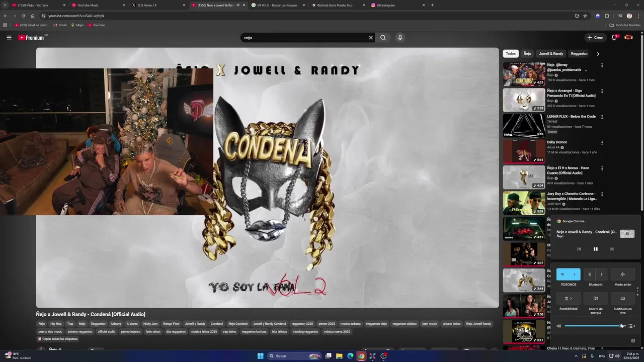This screenshot has height=362, width=644.
Task: Pause media in Chrome media card
Action: click(x=596, y=249)
